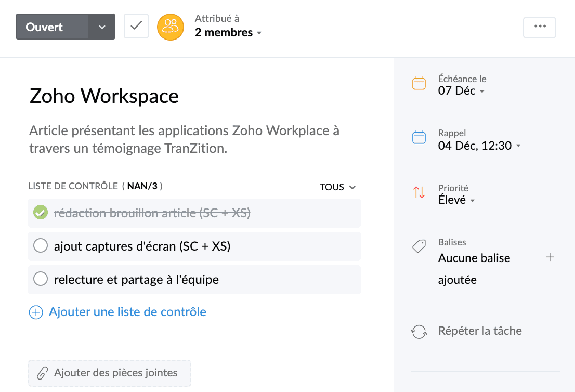Click the 'Aucune balise ajoutée' text
575x392 pixels.
point(474,269)
